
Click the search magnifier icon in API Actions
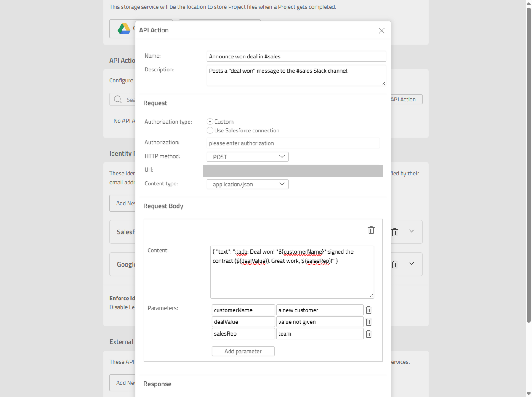(x=118, y=100)
